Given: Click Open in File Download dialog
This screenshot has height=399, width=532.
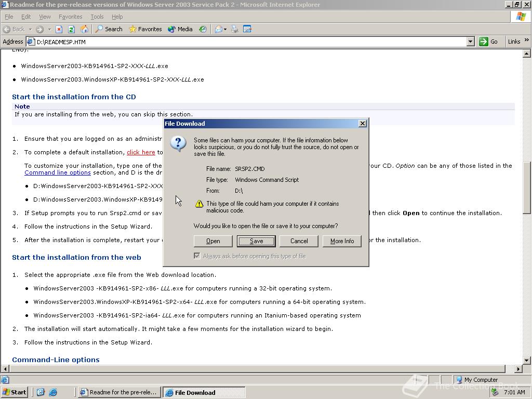Looking at the screenshot, I should click(213, 241).
